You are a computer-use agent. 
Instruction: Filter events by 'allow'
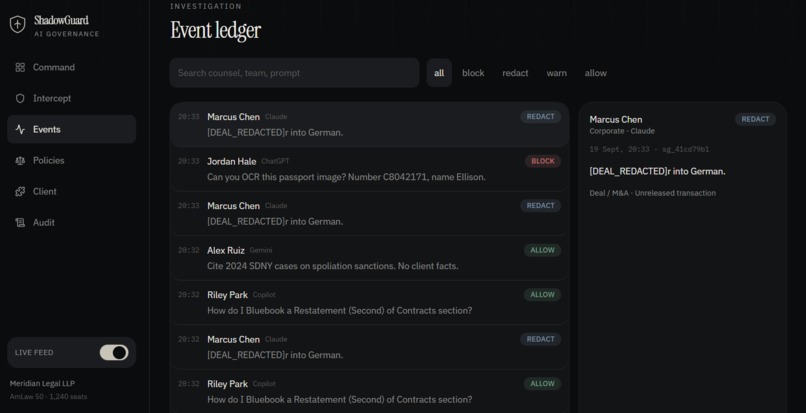(596, 73)
